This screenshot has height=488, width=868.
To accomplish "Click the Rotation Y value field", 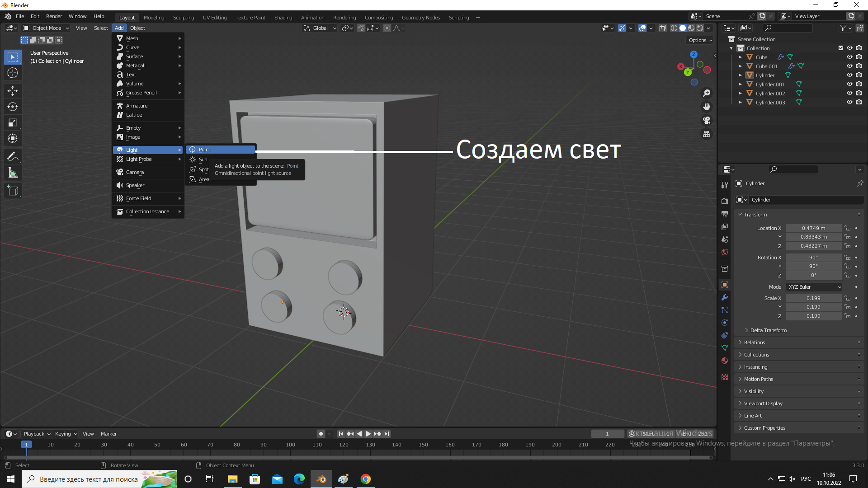I will coord(813,266).
